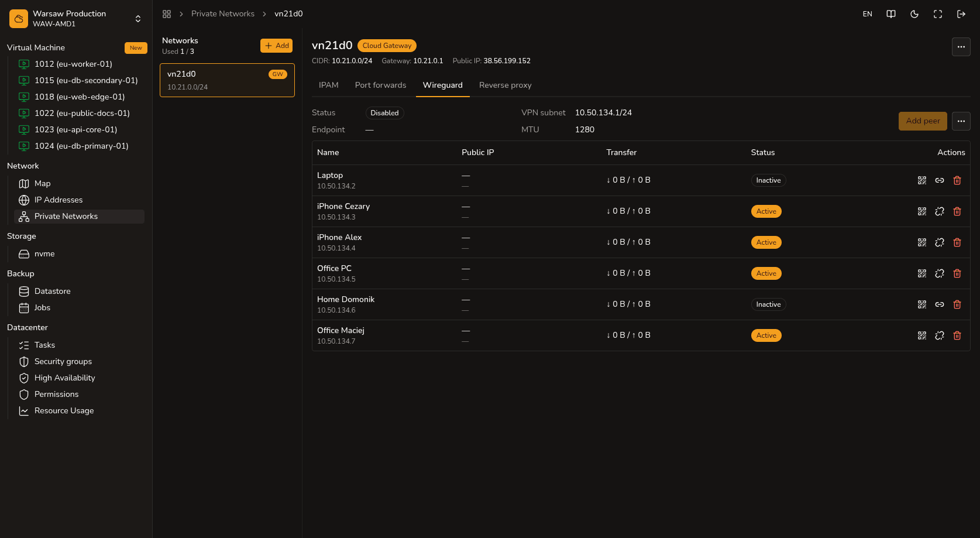Viewport: 980px width, 538px height.
Task: Open VM 1012 (eu-worker-01)
Action: click(79, 64)
